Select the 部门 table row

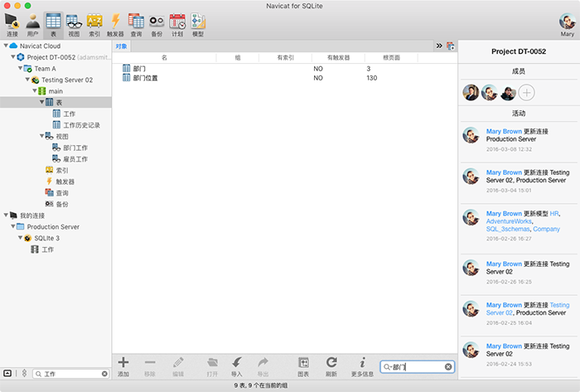[x=285, y=69]
